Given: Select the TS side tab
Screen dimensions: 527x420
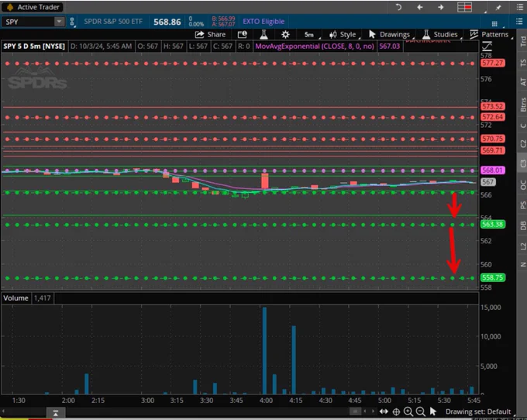Looking at the screenshot, I should (522, 63).
